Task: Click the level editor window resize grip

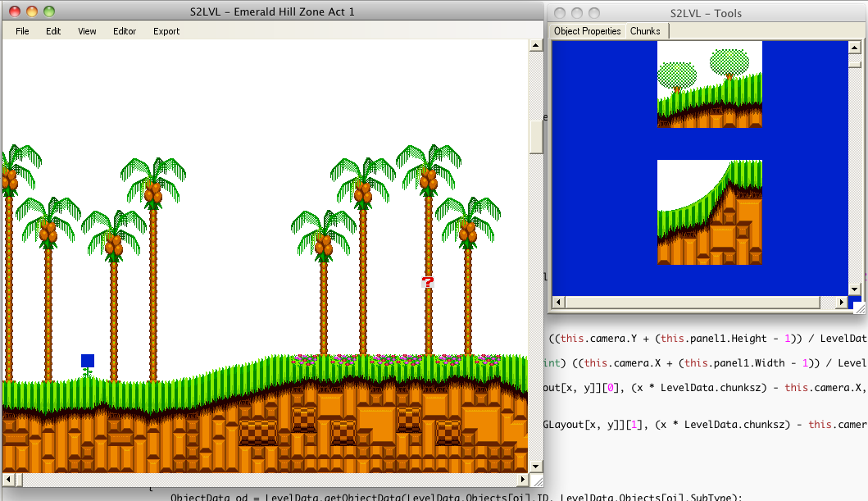Action: (x=537, y=481)
